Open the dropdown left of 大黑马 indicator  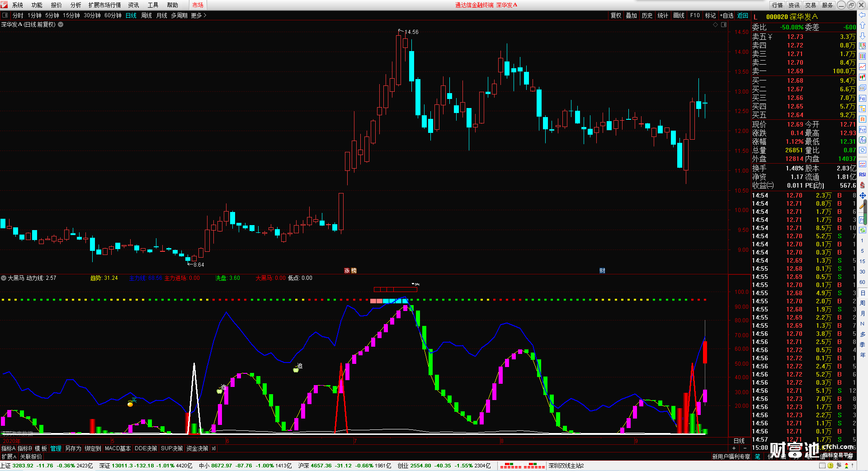(4, 278)
